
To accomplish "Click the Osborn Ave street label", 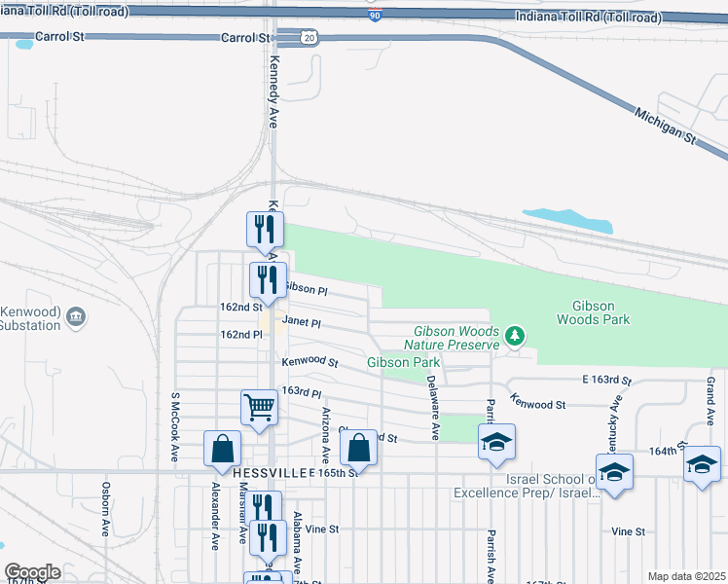I will click(x=106, y=509).
